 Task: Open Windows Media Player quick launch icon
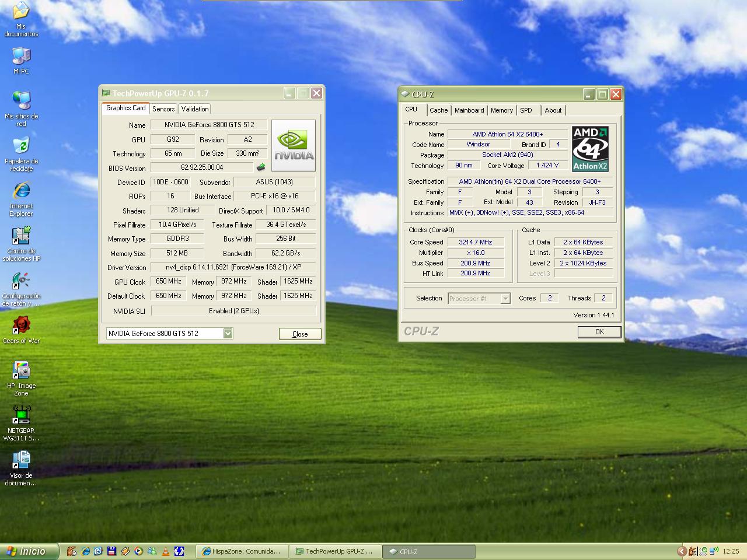click(x=138, y=551)
